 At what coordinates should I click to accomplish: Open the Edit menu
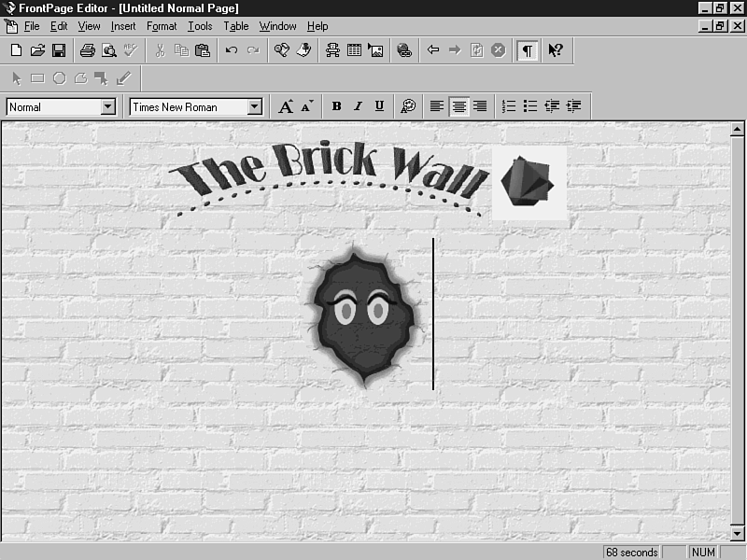pos(59,26)
